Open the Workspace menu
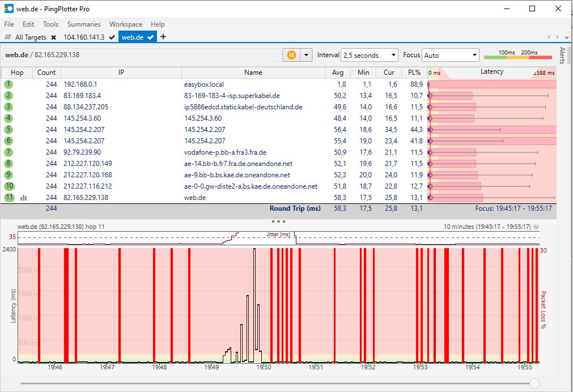 pyautogui.click(x=126, y=24)
